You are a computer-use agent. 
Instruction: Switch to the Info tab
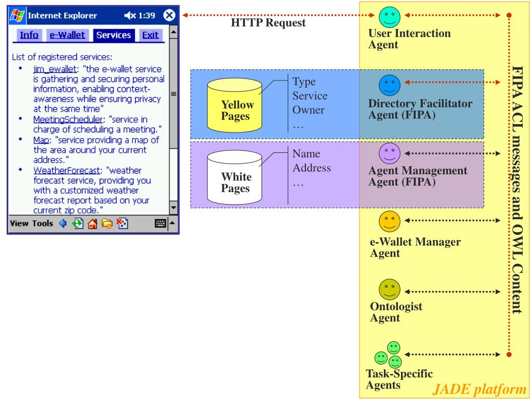pyautogui.click(x=29, y=35)
